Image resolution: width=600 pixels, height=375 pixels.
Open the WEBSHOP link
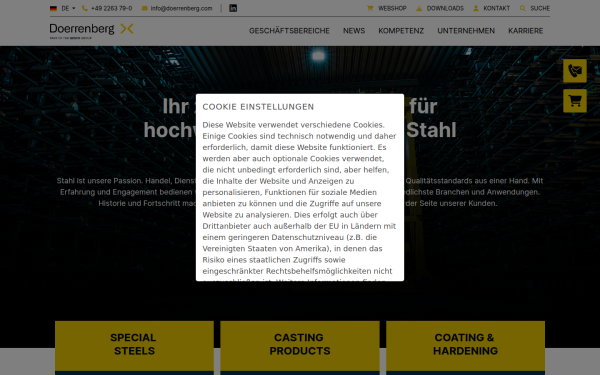[x=392, y=8]
